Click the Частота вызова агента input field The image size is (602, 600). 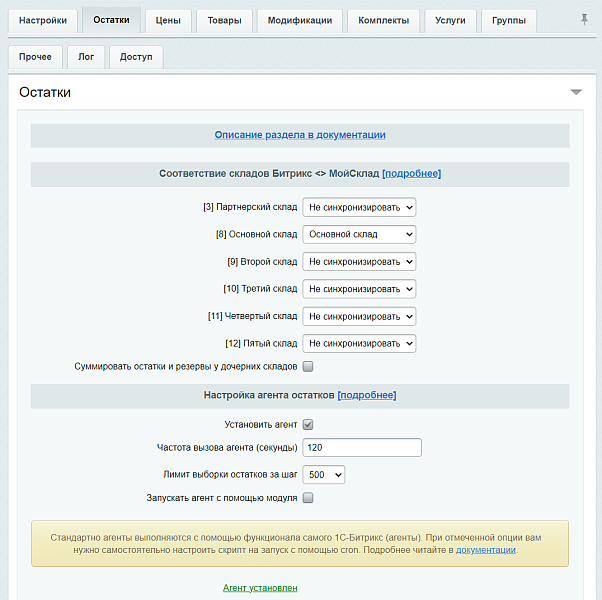[x=362, y=447]
